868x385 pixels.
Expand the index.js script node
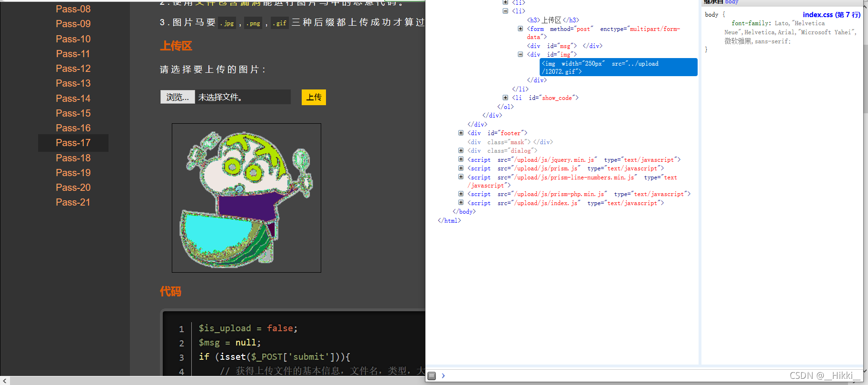coord(461,202)
